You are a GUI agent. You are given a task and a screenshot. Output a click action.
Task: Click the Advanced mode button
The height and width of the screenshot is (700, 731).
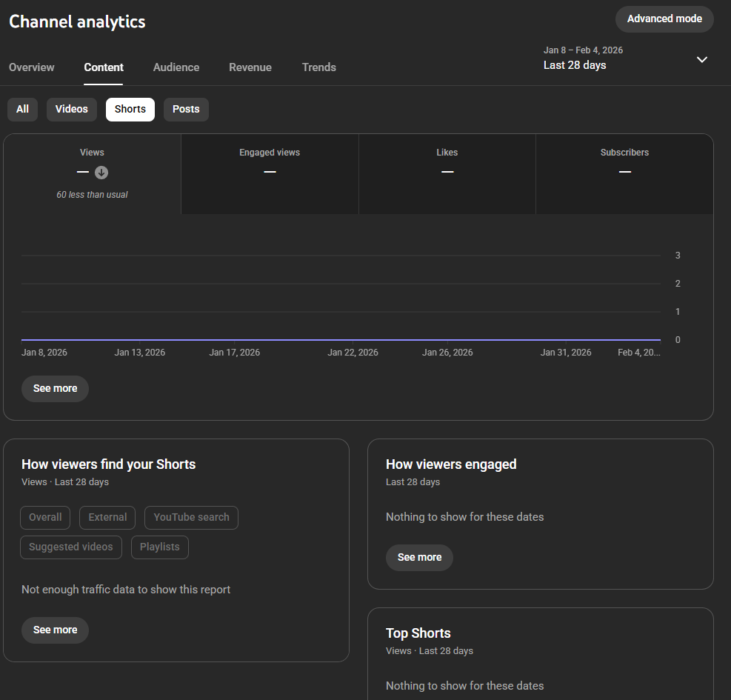[x=664, y=19]
